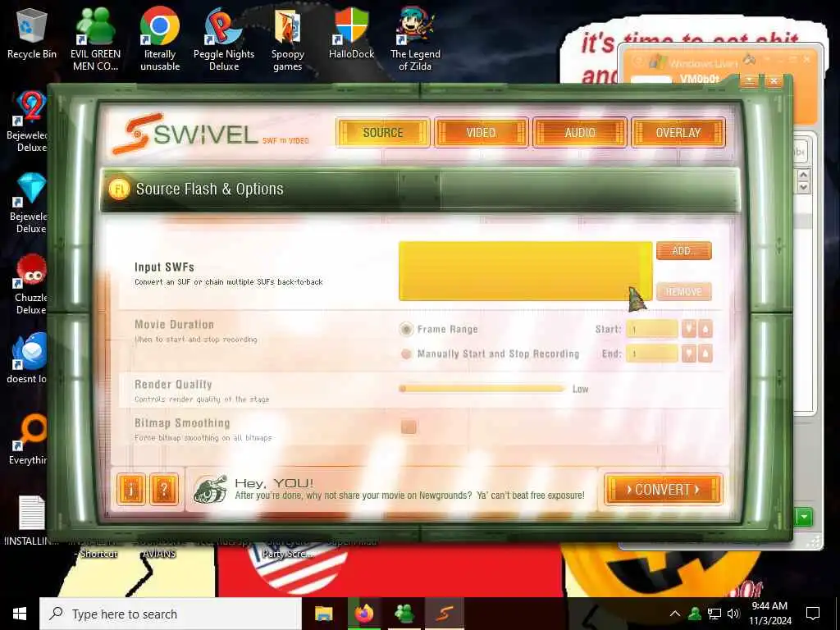Screen dimensions: 840x630
Task: Open the notification center icon
Action: 813,614
